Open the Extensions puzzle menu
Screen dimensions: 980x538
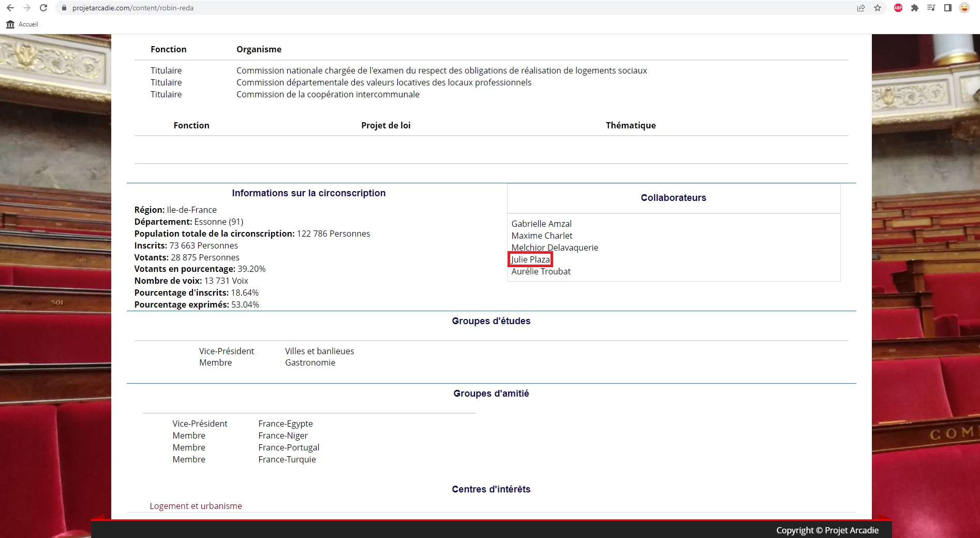(915, 8)
